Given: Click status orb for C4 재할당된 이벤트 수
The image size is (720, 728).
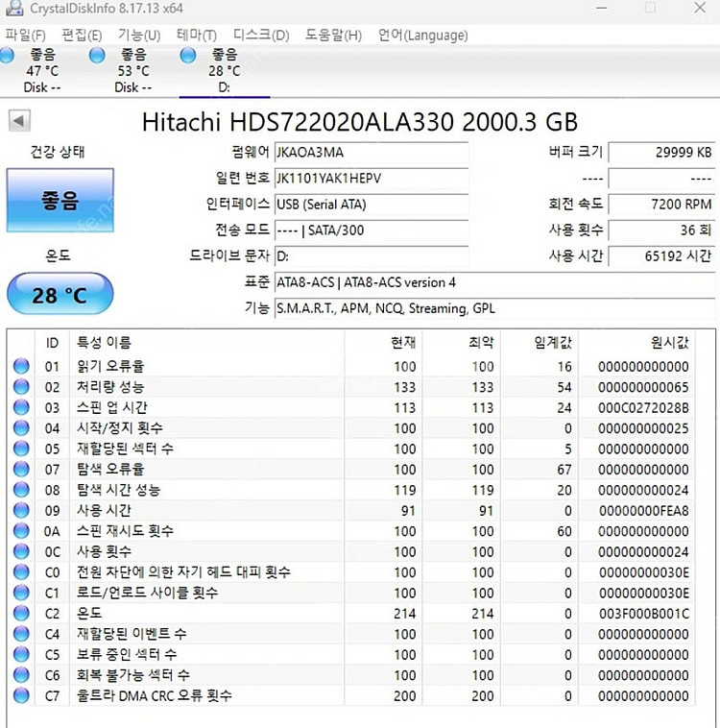Looking at the screenshot, I should click(x=21, y=634).
